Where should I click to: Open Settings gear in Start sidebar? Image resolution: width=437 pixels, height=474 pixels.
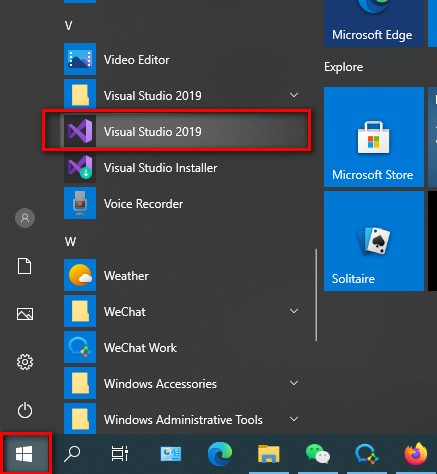(25, 362)
